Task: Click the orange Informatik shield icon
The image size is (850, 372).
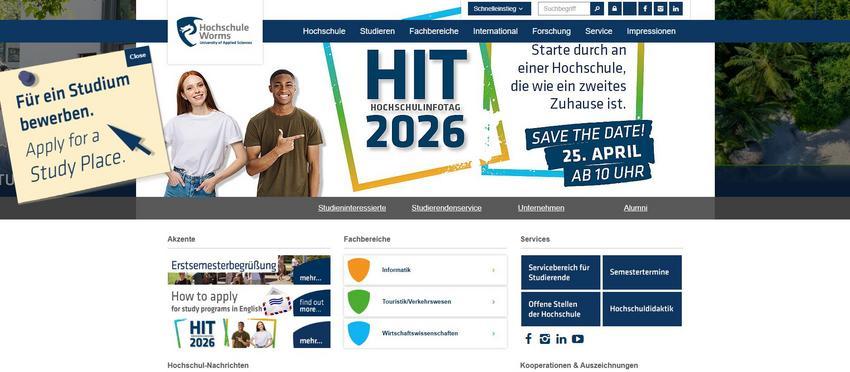Action: 358,270
